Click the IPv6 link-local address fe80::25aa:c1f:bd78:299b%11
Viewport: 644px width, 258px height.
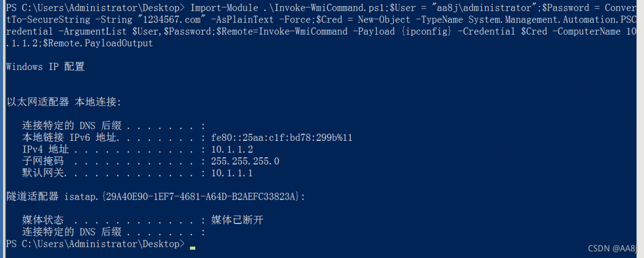pos(282,138)
